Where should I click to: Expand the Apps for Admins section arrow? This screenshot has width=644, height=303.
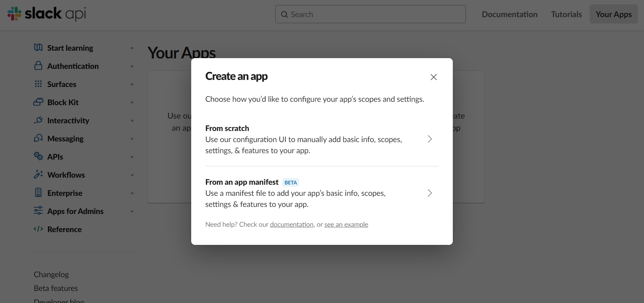[x=132, y=211]
